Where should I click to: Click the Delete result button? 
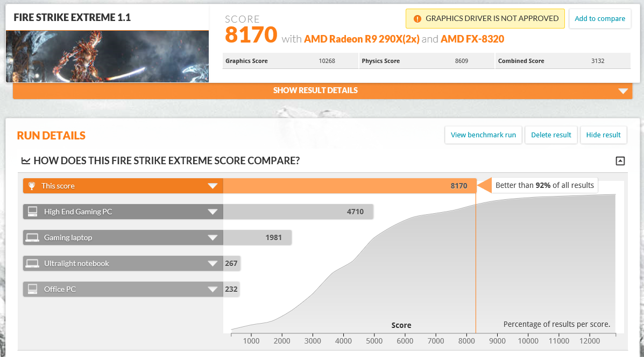coord(551,135)
